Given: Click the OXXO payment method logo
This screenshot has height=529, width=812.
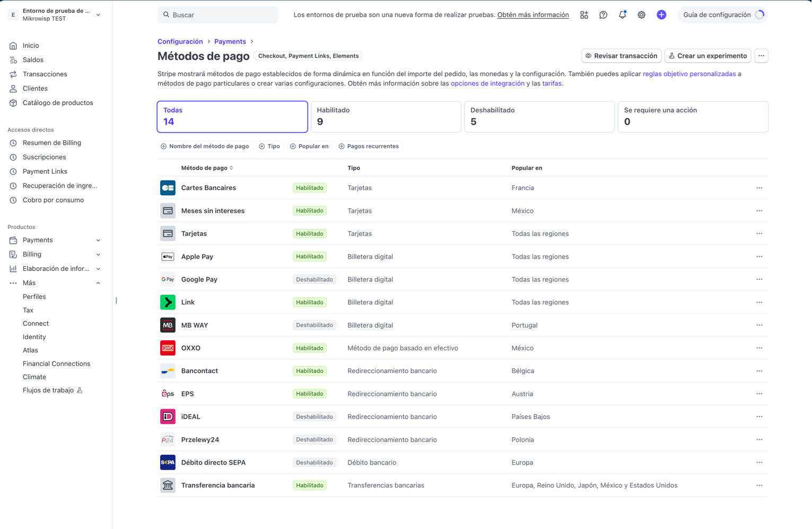Looking at the screenshot, I should 168,348.
